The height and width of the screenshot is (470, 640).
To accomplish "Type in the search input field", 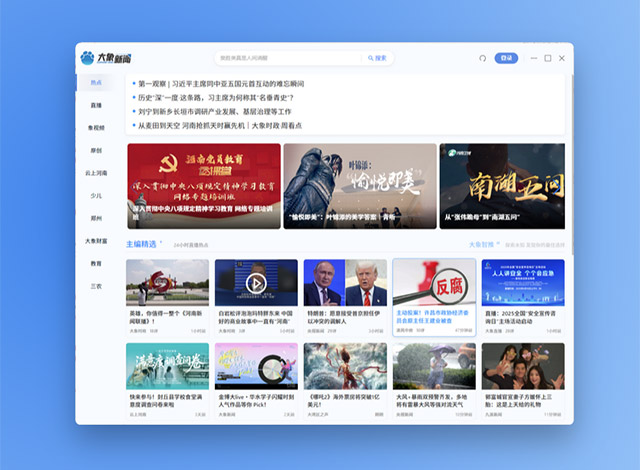I will [290, 58].
